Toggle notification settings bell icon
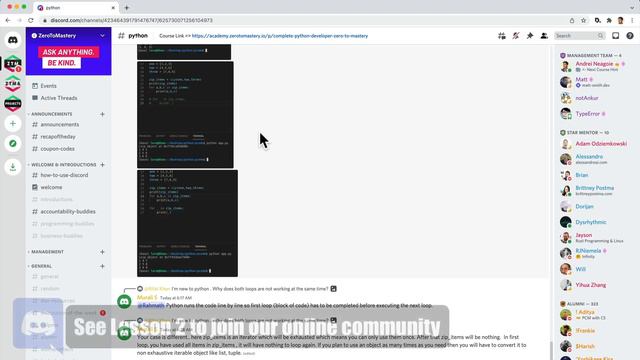This screenshot has height=360, width=640. click(516, 36)
